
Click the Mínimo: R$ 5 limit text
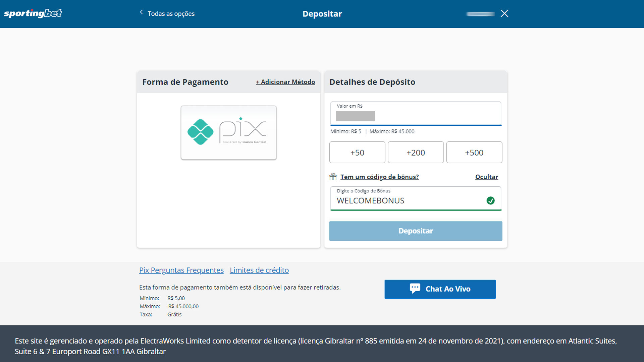[x=346, y=131]
